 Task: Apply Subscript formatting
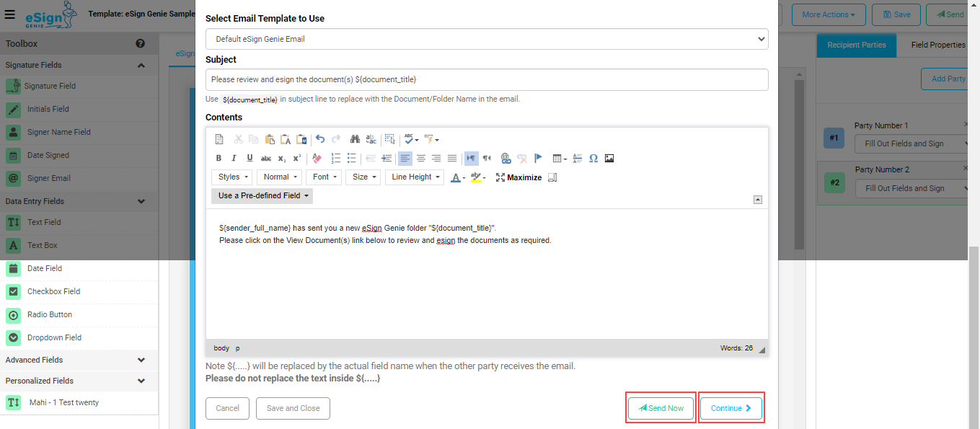[x=282, y=159]
